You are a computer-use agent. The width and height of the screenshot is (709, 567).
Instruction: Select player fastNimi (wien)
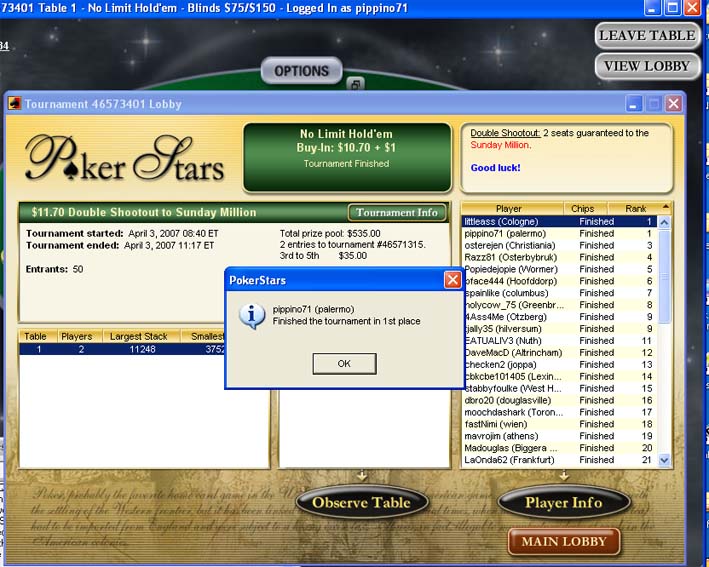tap(559, 424)
